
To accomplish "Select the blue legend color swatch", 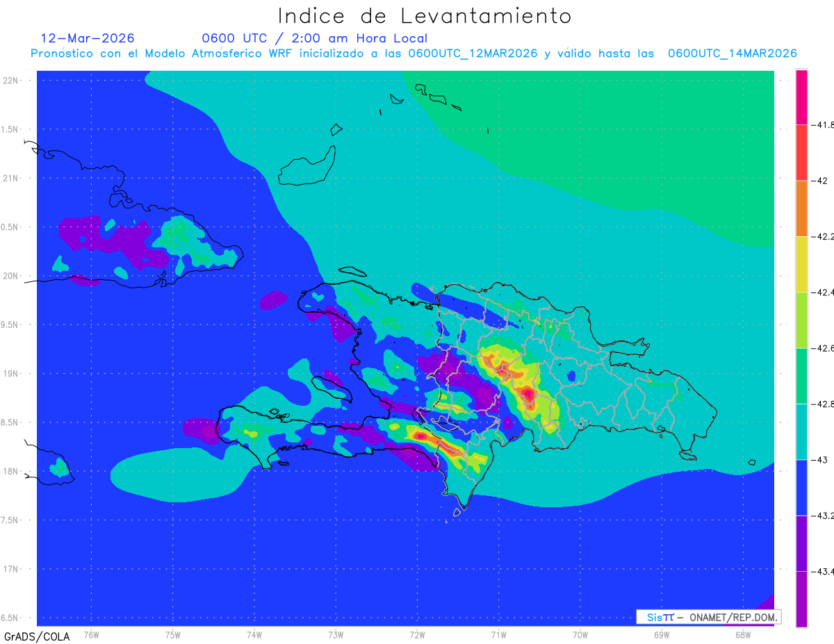I will tap(801, 487).
